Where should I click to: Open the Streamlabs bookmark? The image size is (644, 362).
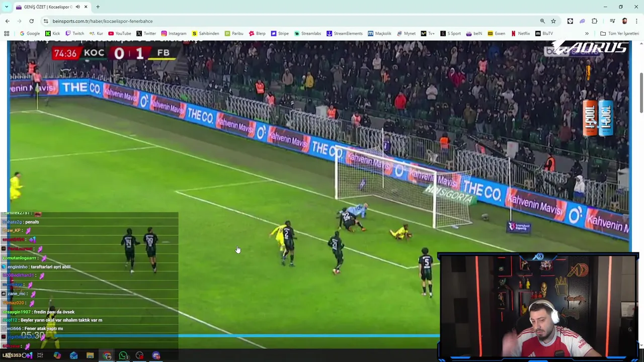click(x=307, y=34)
